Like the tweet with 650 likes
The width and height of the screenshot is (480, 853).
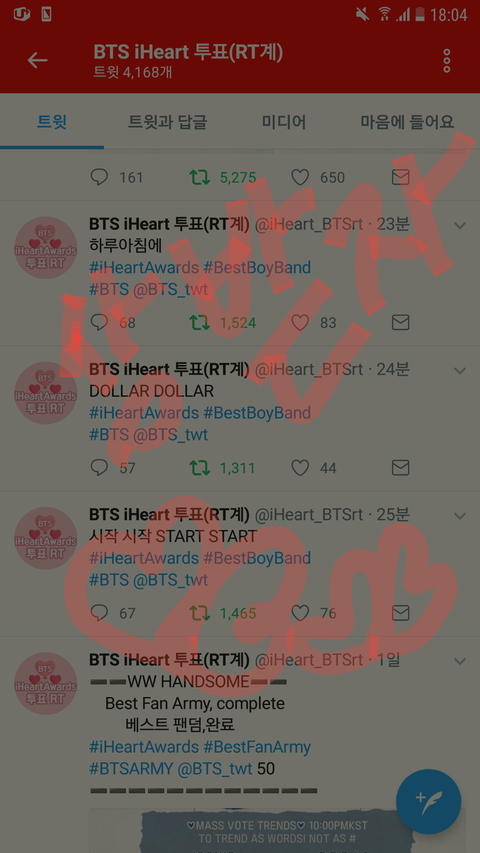pos(300,177)
